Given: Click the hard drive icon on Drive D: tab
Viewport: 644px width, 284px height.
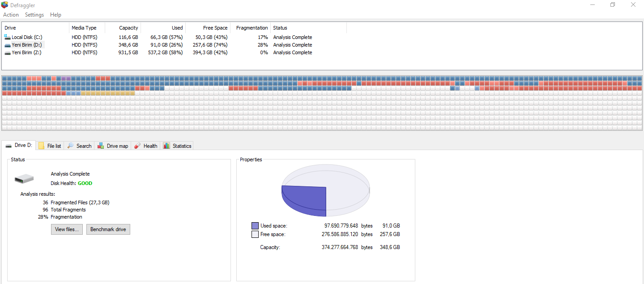Looking at the screenshot, I should click(x=9, y=146).
